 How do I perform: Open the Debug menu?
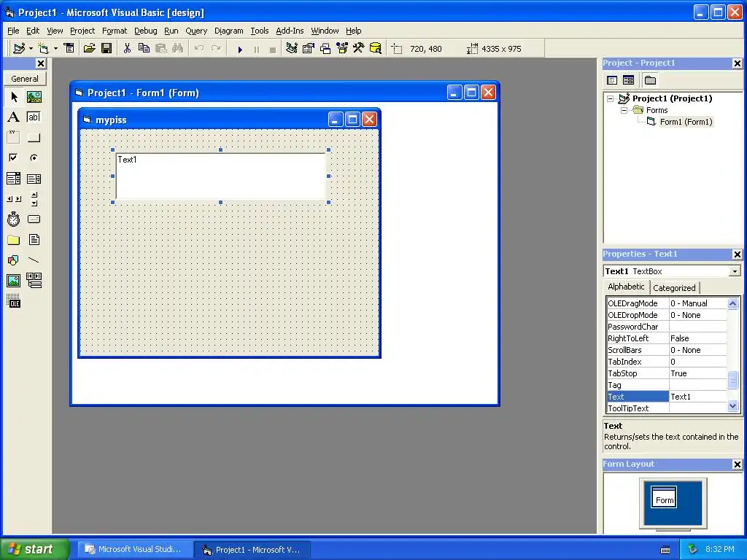146,31
